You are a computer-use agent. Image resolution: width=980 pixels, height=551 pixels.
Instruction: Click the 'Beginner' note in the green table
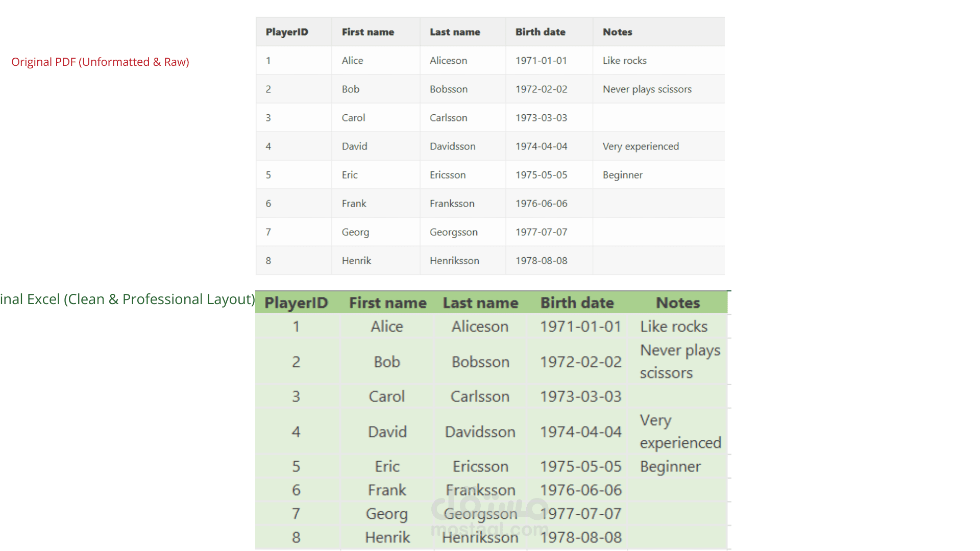(x=670, y=467)
